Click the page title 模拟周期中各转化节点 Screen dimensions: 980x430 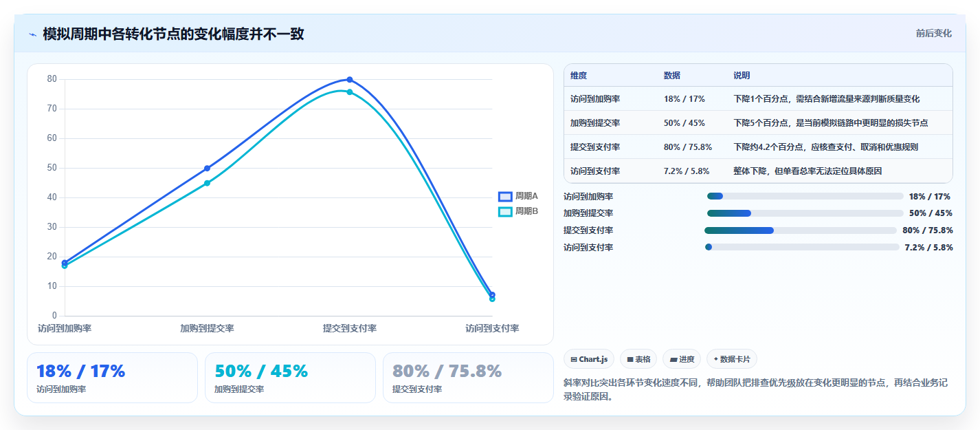point(173,34)
